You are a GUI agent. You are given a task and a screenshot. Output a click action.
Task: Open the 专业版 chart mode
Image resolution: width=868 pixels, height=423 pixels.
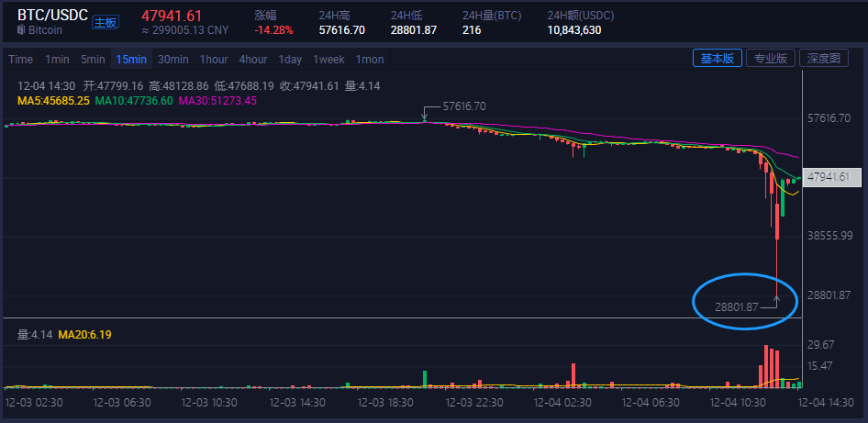pyautogui.click(x=771, y=58)
